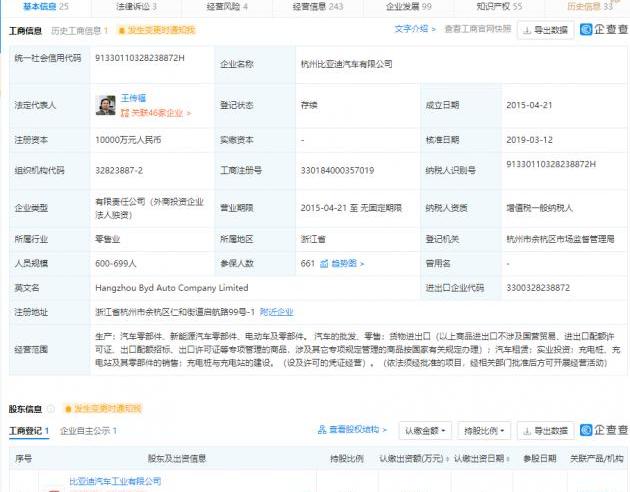View 历史工商信息 records
The width and height of the screenshot is (630, 492).
80,31
